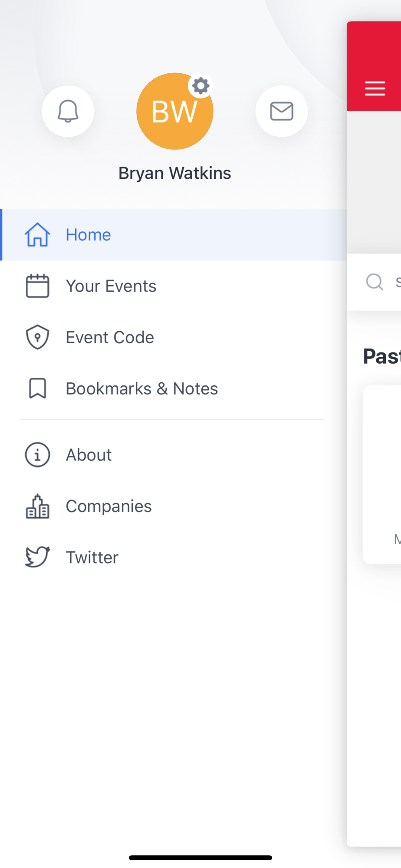Open the Twitter label

click(92, 557)
